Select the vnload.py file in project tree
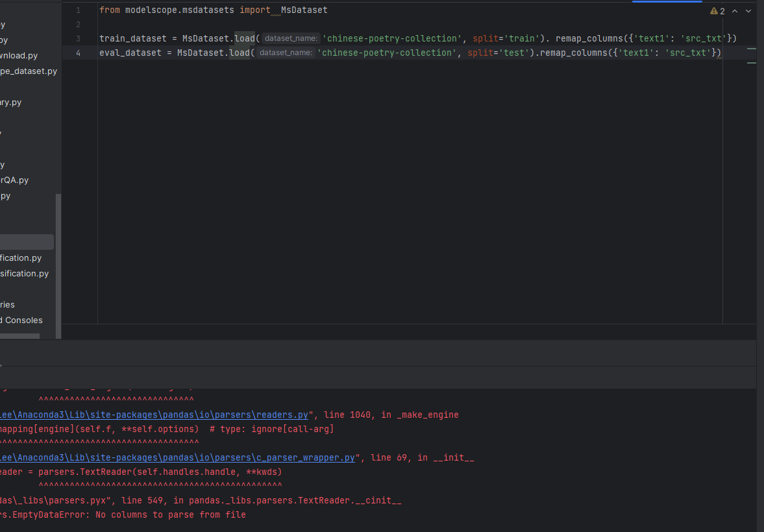Image resolution: width=764 pixels, height=532 pixels. click(x=19, y=56)
